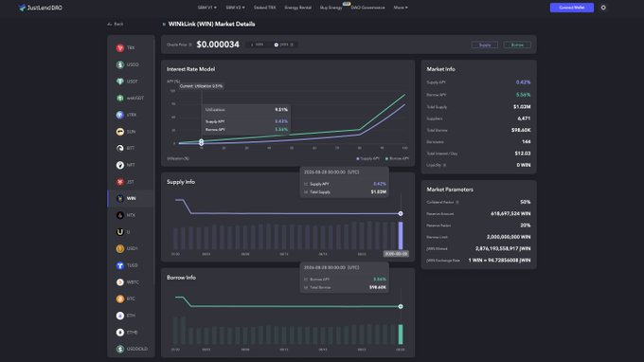
Task: Click the highlighted green borrow bar
Action: pyautogui.click(x=401, y=335)
